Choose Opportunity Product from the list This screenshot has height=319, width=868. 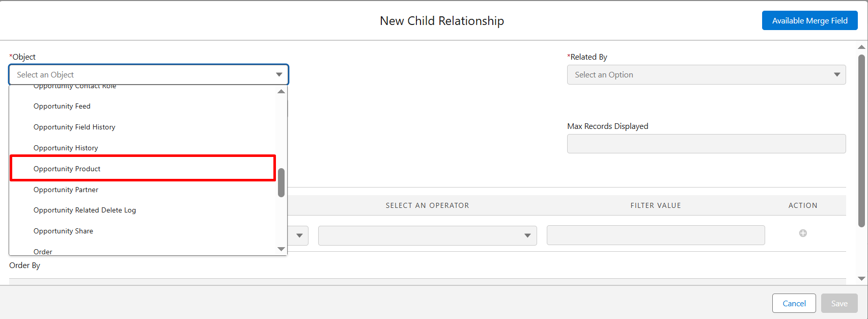(x=67, y=169)
